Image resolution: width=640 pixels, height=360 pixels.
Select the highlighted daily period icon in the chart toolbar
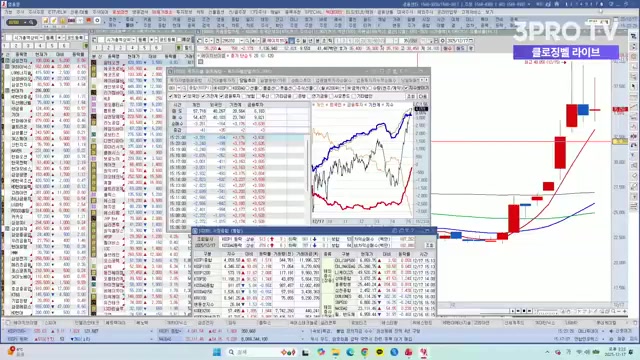(x=291, y=41)
